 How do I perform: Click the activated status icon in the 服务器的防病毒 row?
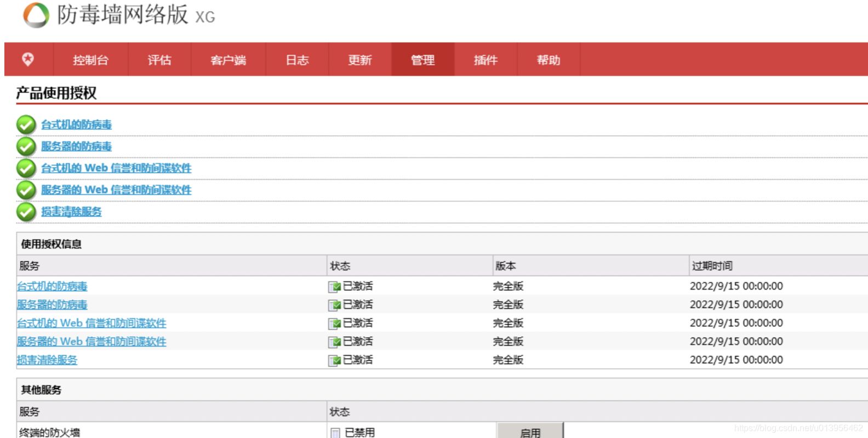tap(334, 305)
